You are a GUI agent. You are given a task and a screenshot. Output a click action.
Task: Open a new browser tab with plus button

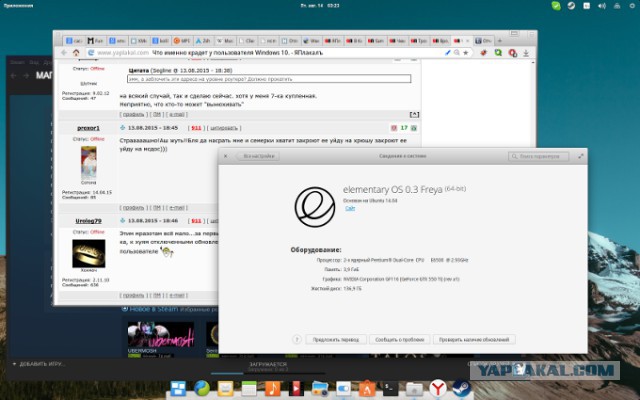(x=500, y=41)
